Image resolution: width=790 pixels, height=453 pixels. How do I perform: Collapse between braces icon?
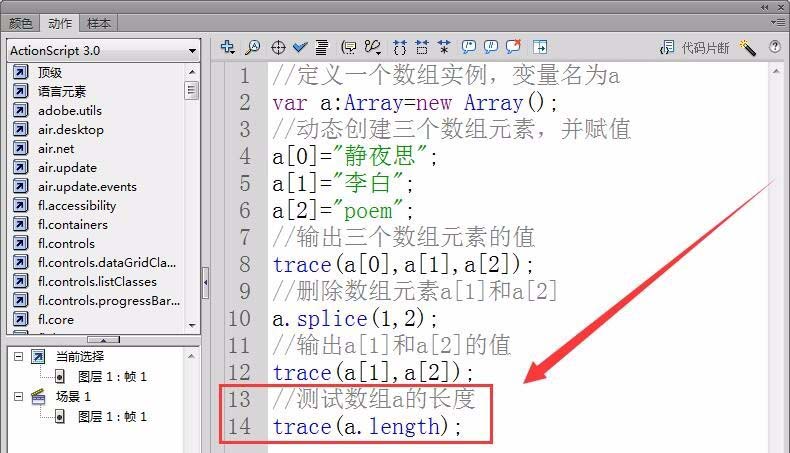click(x=400, y=47)
